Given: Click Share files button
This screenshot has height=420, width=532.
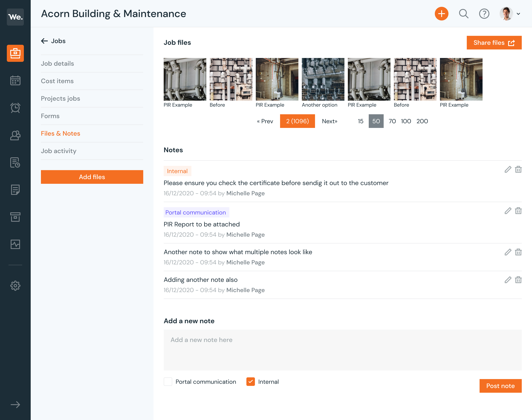Looking at the screenshot, I should point(494,42).
